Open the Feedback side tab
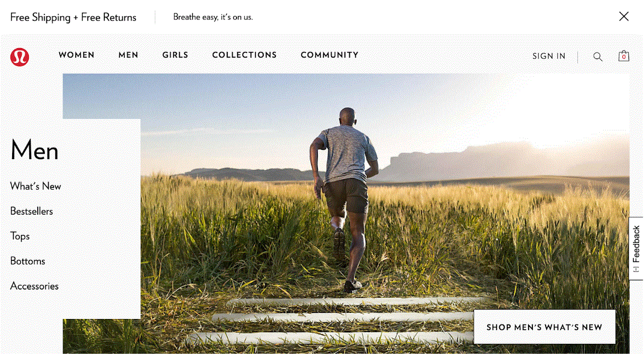The width and height of the screenshot is (644, 356). pyautogui.click(x=636, y=248)
